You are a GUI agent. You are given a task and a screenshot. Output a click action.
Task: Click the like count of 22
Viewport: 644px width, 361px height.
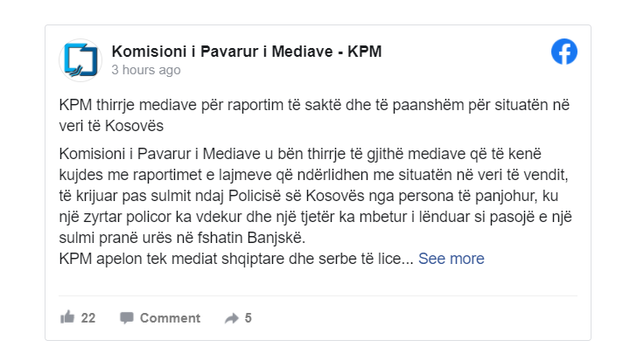click(x=88, y=318)
